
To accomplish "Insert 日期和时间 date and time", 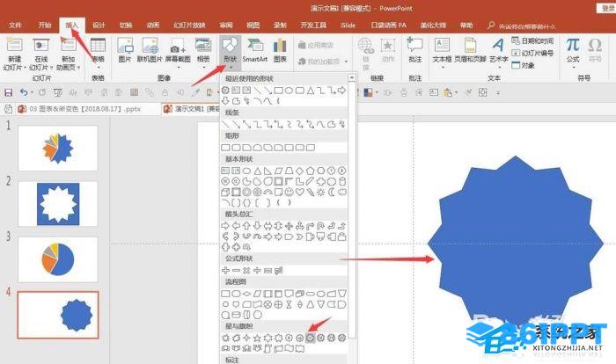I will (532, 40).
